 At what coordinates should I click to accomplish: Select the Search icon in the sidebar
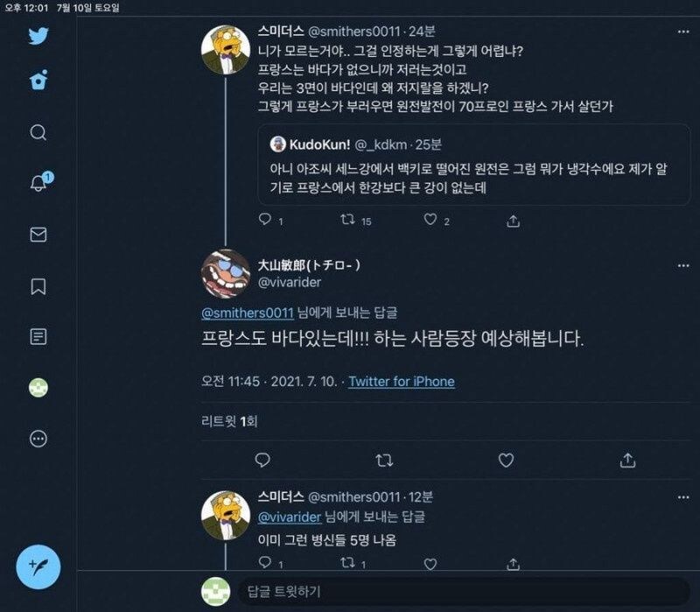(36, 133)
